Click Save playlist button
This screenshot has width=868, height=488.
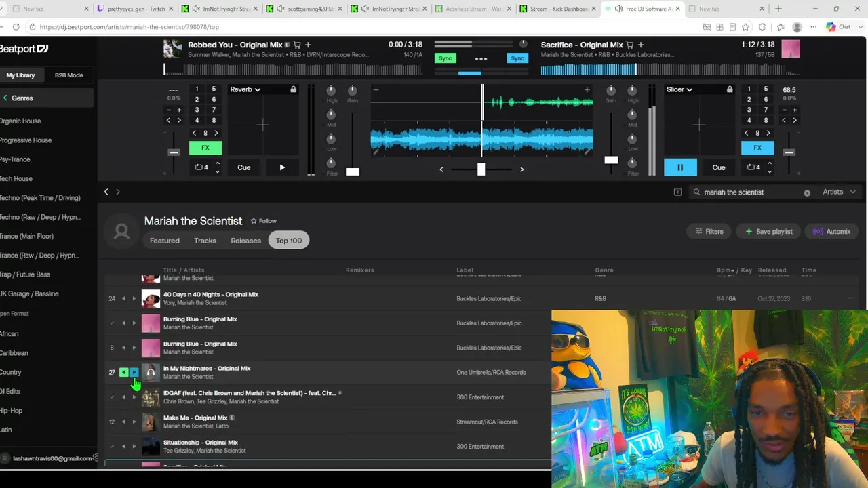coord(769,232)
